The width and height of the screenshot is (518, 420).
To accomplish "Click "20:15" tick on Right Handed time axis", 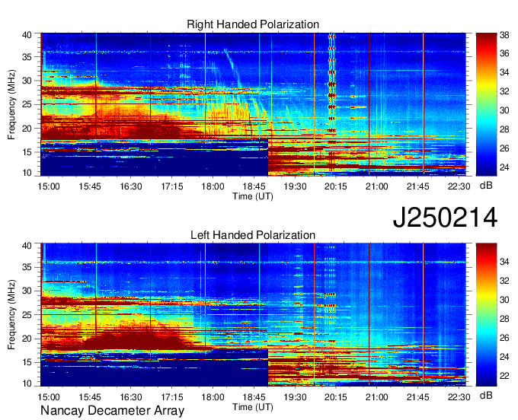I will (x=336, y=186).
